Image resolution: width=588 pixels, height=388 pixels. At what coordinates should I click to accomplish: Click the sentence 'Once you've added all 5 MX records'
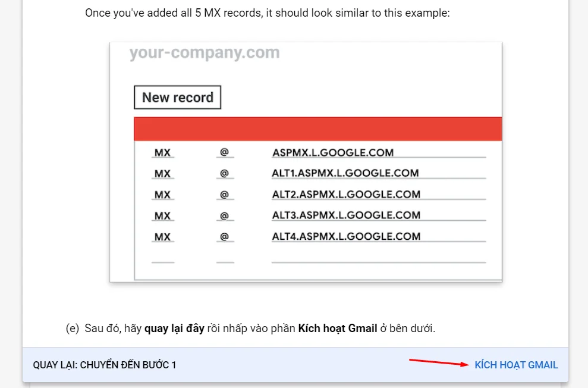173,12
